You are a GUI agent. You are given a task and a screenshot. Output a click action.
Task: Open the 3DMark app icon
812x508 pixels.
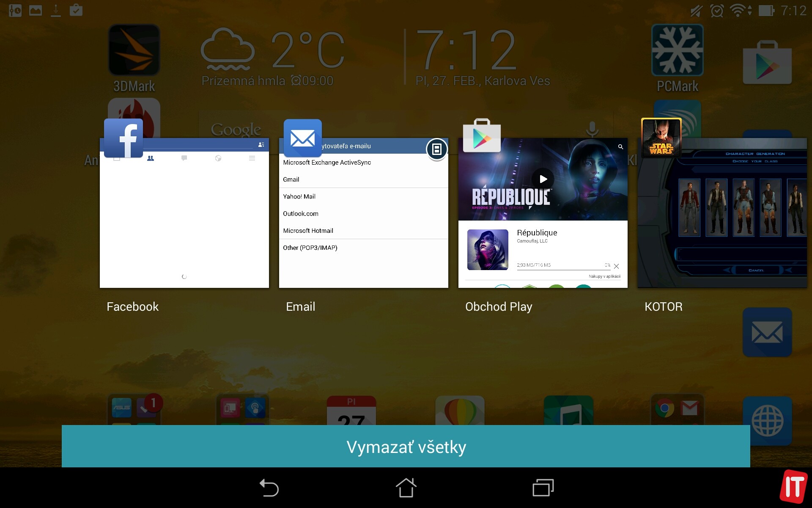click(x=134, y=51)
